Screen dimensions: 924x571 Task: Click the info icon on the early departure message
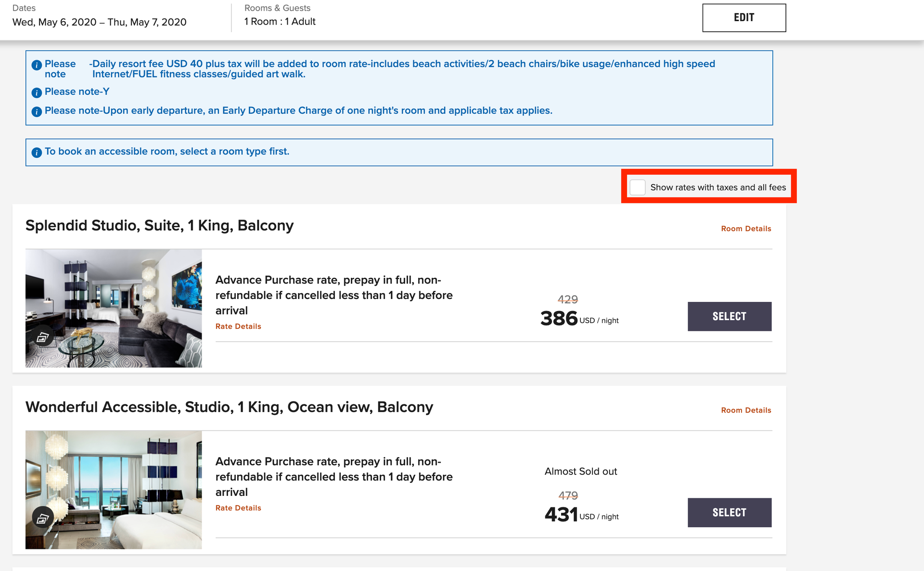(x=37, y=111)
